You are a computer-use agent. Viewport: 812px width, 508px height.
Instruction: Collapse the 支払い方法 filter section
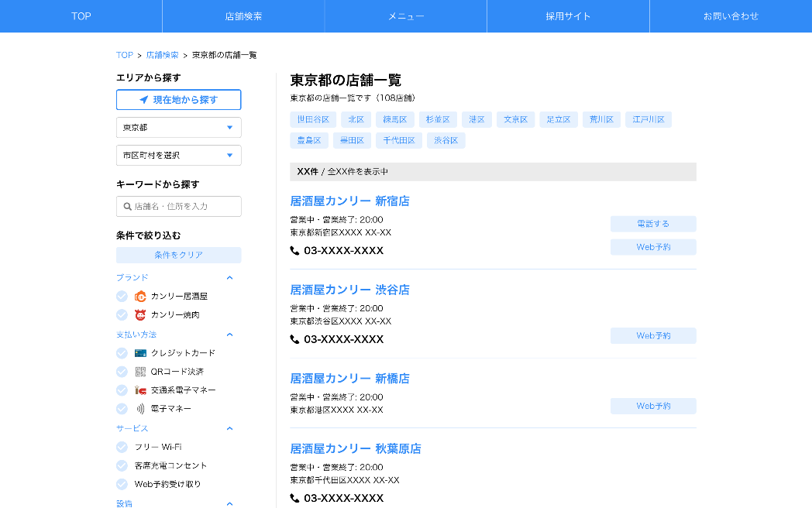tap(229, 335)
